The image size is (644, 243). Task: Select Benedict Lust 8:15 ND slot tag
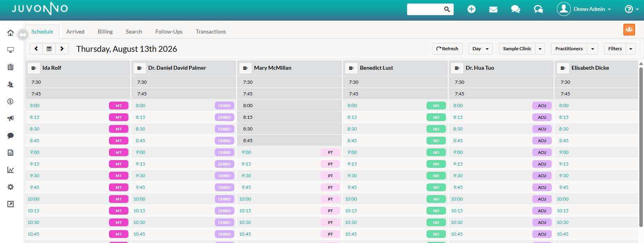pyautogui.click(x=436, y=117)
